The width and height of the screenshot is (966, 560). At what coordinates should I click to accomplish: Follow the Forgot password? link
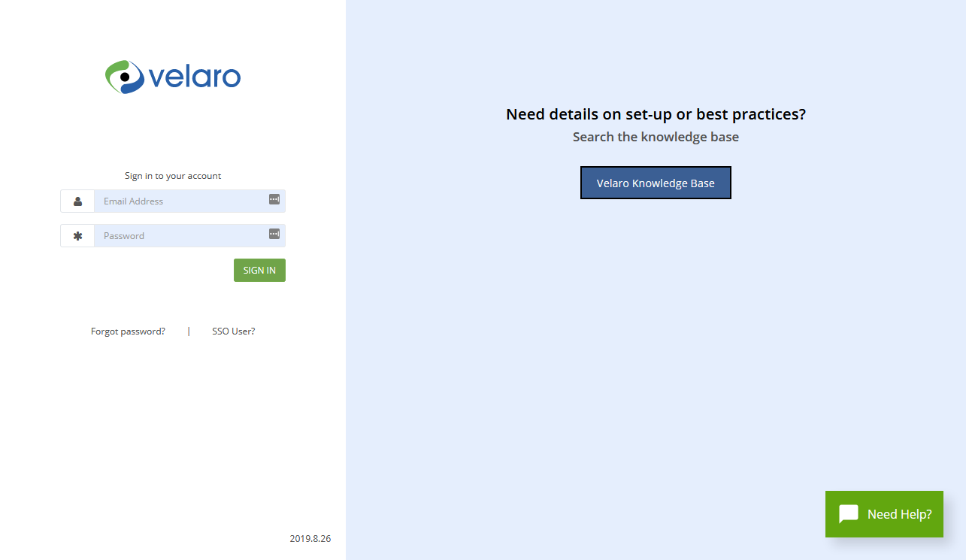(x=128, y=331)
